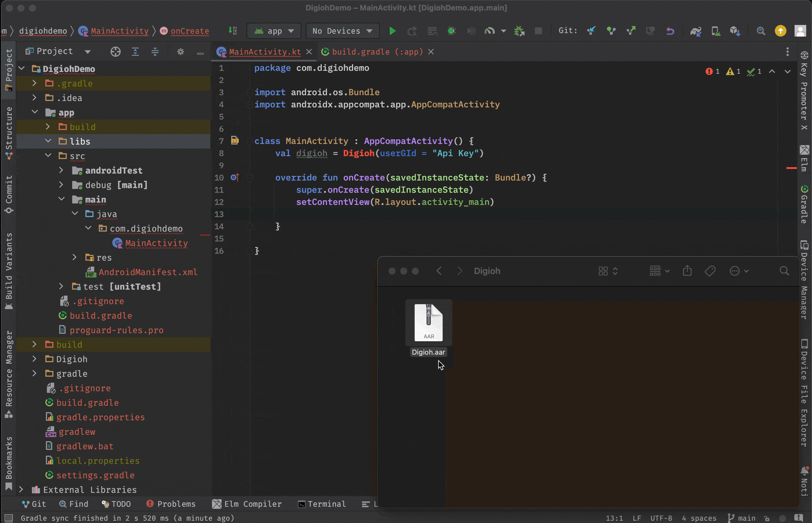Image resolution: width=812 pixels, height=523 pixels.
Task: Click Expand All in the Project panel
Action: point(135,52)
